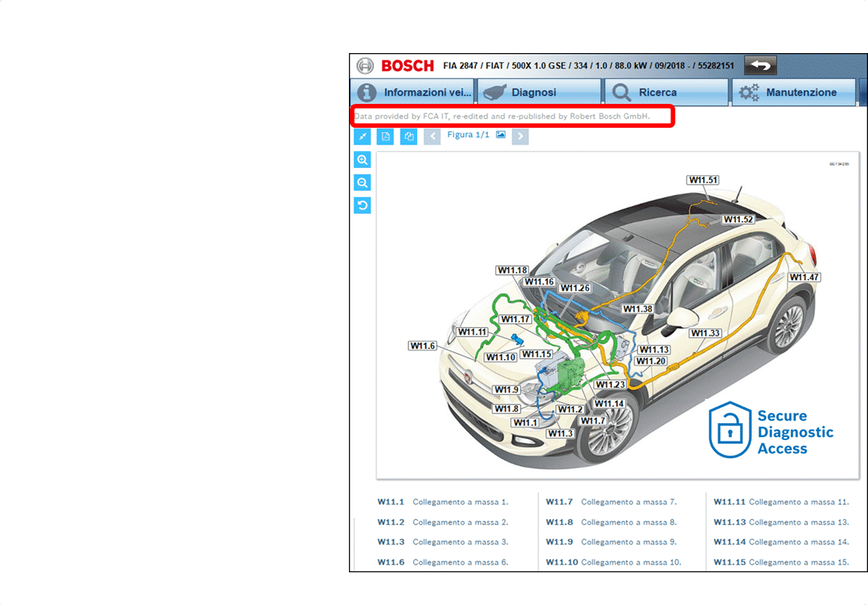Select the Manutenzione tab
This screenshot has height=605, width=868.
tap(794, 92)
